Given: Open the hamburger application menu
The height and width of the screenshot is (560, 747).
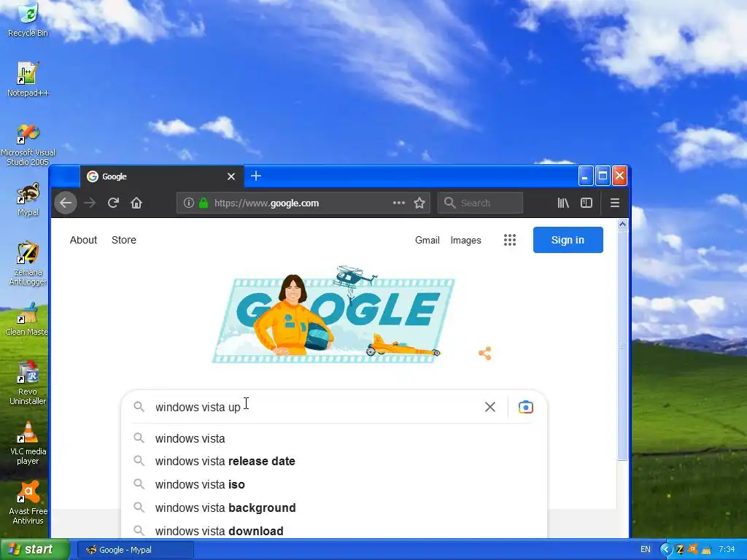Looking at the screenshot, I should tap(615, 203).
